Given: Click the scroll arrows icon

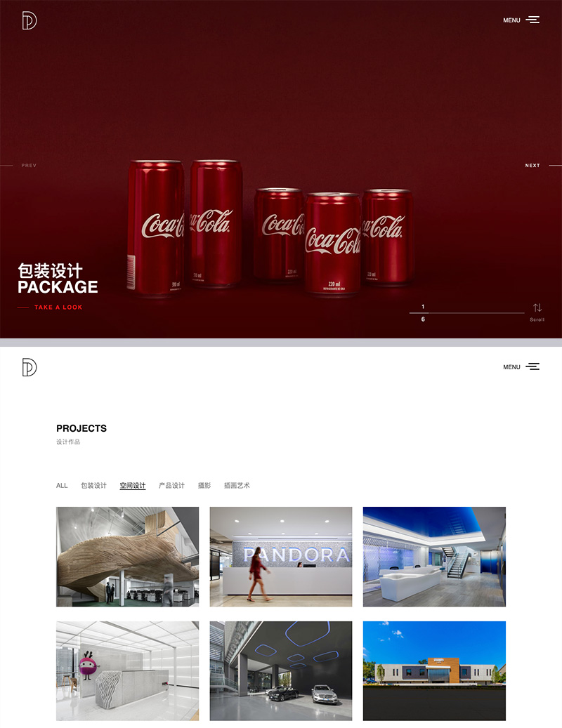Looking at the screenshot, I should [537, 307].
